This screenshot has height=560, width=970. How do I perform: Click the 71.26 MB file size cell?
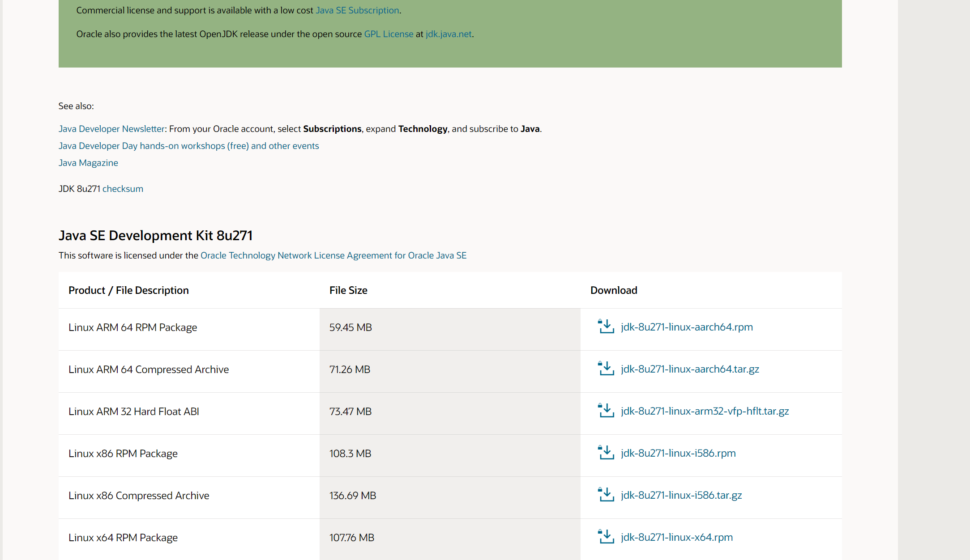450,371
